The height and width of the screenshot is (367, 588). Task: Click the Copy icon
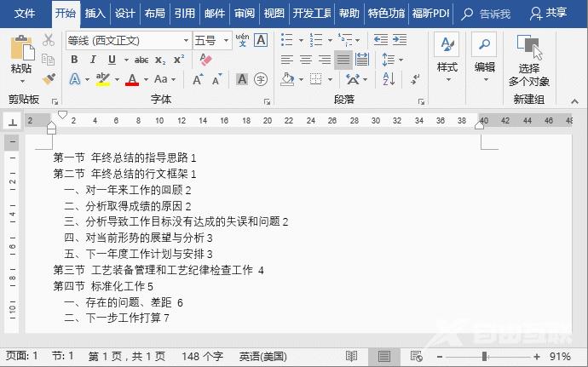pyautogui.click(x=49, y=60)
